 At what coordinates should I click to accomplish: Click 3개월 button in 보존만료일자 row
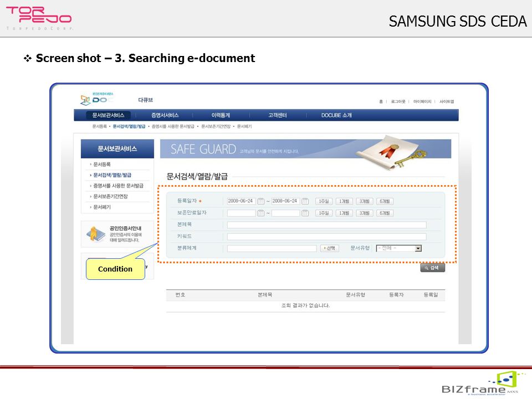pyautogui.click(x=365, y=213)
